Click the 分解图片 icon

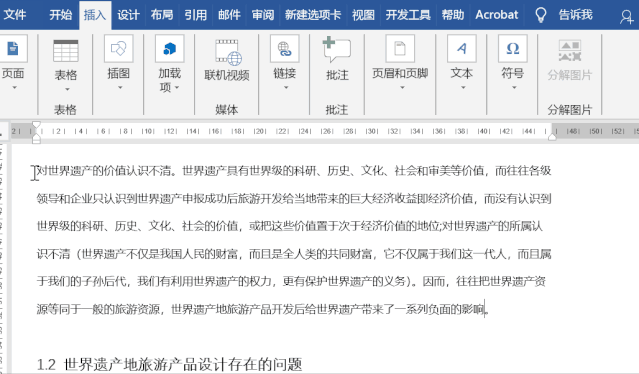coord(570,51)
